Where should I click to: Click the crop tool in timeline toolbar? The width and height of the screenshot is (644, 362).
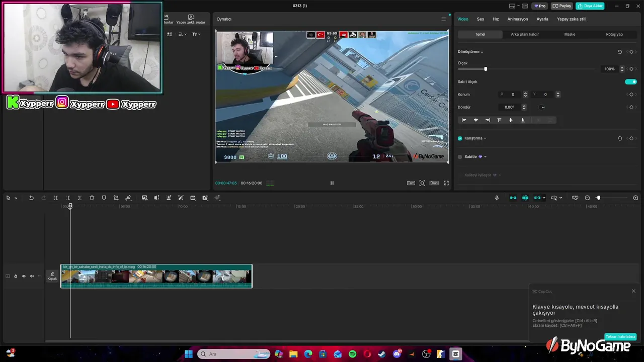pyautogui.click(x=116, y=198)
